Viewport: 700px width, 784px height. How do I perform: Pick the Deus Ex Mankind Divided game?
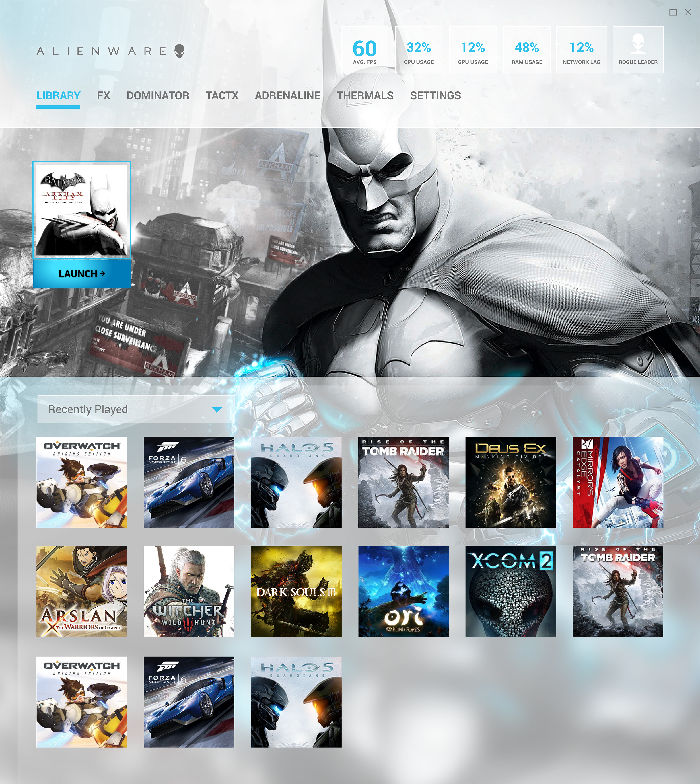[510, 482]
